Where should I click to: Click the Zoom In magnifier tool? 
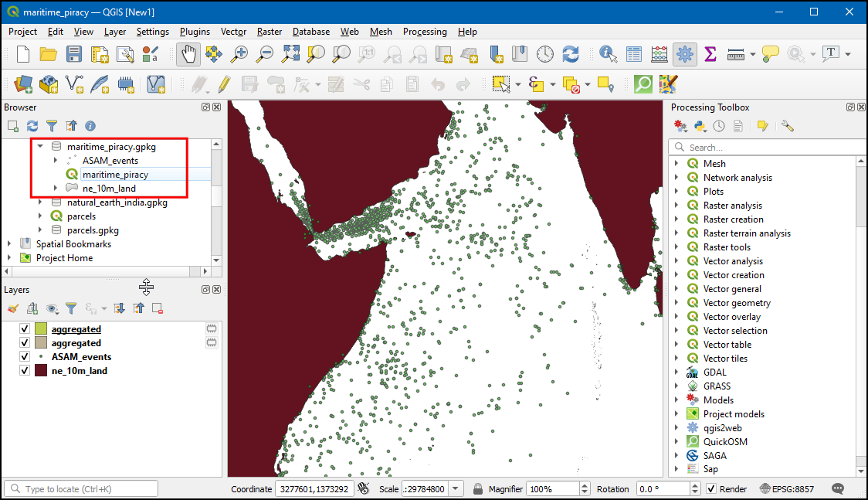pos(239,54)
